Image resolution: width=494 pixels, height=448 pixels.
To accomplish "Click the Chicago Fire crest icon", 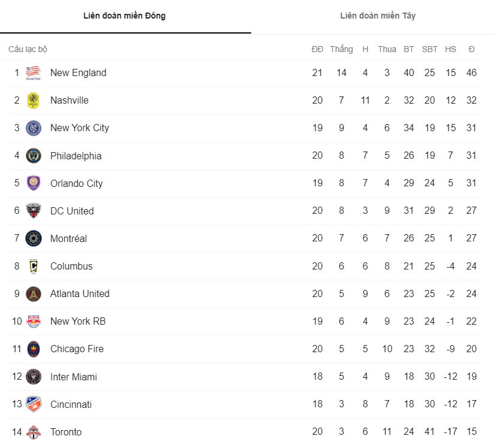I will coord(34,349).
